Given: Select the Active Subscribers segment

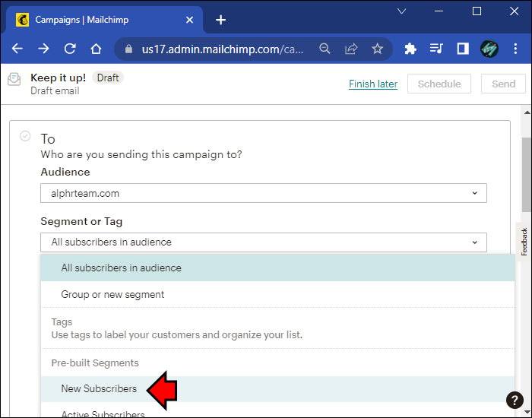Looking at the screenshot, I should tap(277, 411).
